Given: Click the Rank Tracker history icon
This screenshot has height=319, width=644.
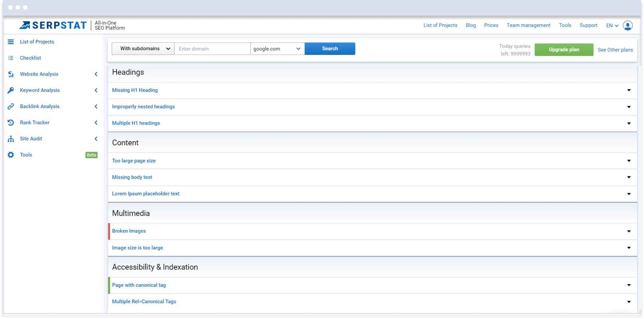Looking at the screenshot, I should (x=11, y=123).
